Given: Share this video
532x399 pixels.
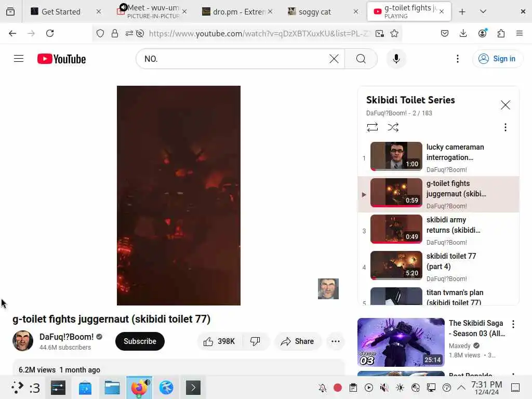Looking at the screenshot, I should (x=297, y=341).
